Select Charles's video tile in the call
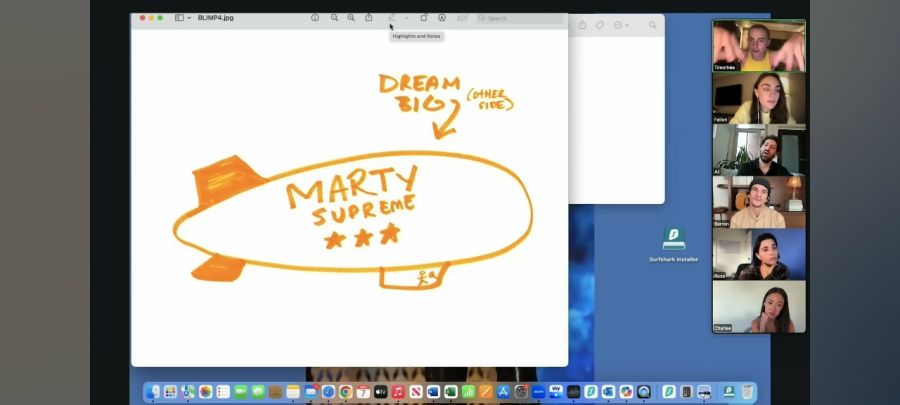 point(759,306)
